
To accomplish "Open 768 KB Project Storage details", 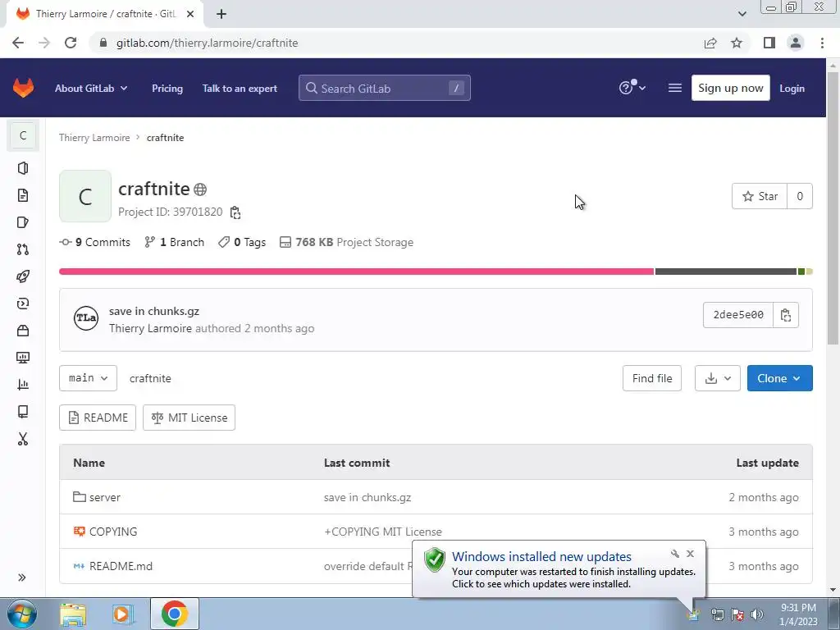I will tap(347, 242).
